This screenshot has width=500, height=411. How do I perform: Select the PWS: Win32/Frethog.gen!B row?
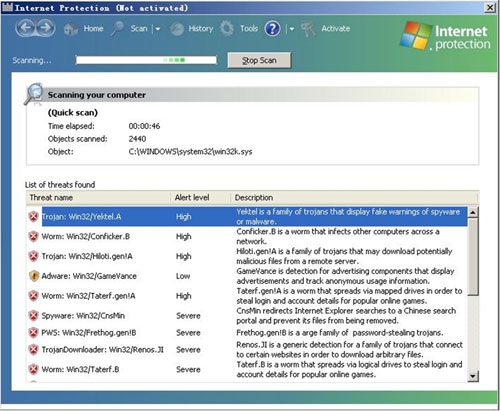(247, 332)
